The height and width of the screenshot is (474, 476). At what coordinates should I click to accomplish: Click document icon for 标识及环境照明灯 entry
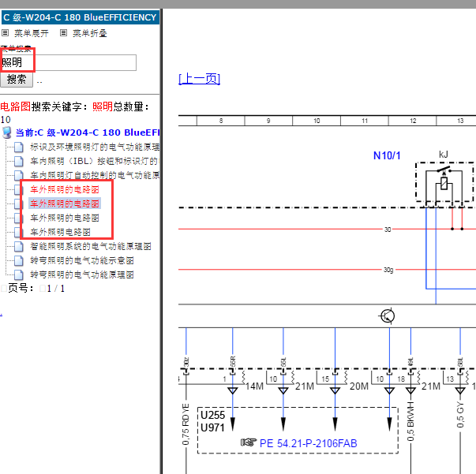point(18,147)
